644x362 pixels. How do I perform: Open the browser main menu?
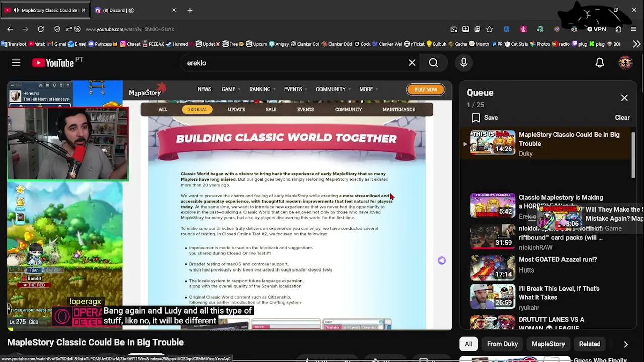(633, 29)
